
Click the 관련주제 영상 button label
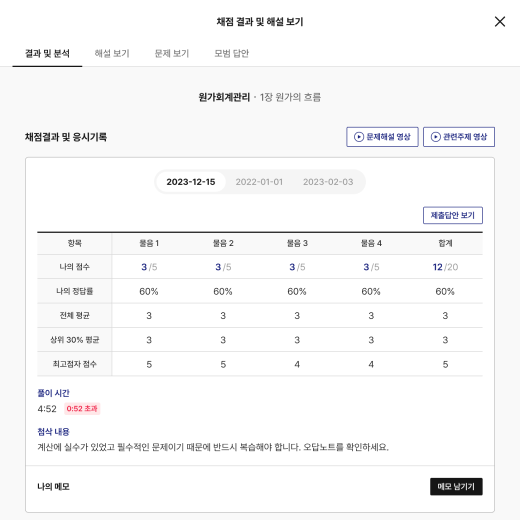tap(465, 137)
